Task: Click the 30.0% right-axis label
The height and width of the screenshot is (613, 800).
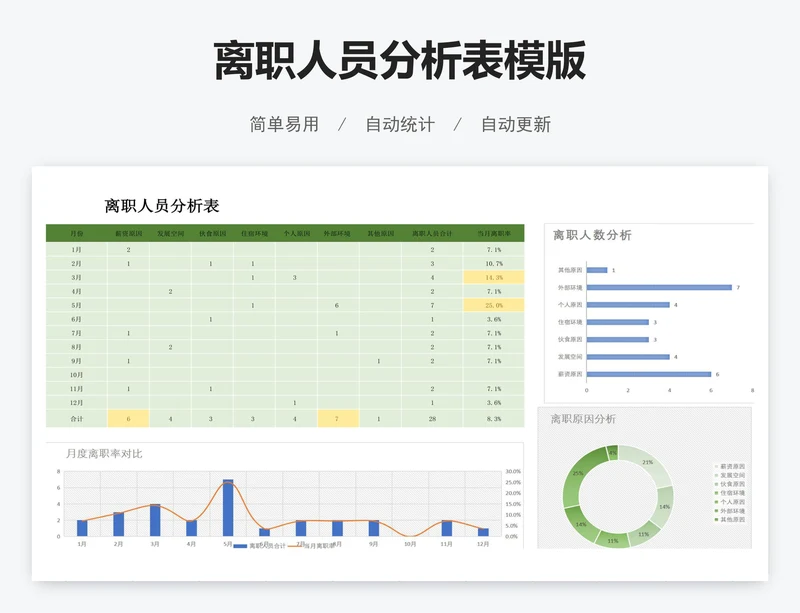Action: (513, 472)
